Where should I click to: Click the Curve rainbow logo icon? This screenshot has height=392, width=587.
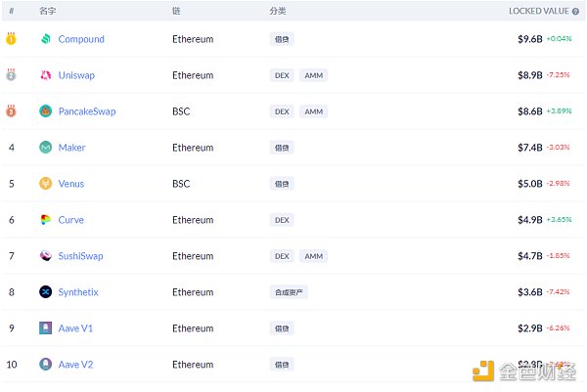[45, 220]
